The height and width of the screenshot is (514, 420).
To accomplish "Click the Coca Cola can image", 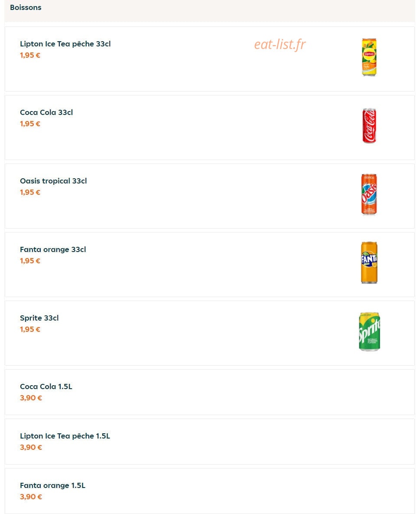I will [x=369, y=125].
